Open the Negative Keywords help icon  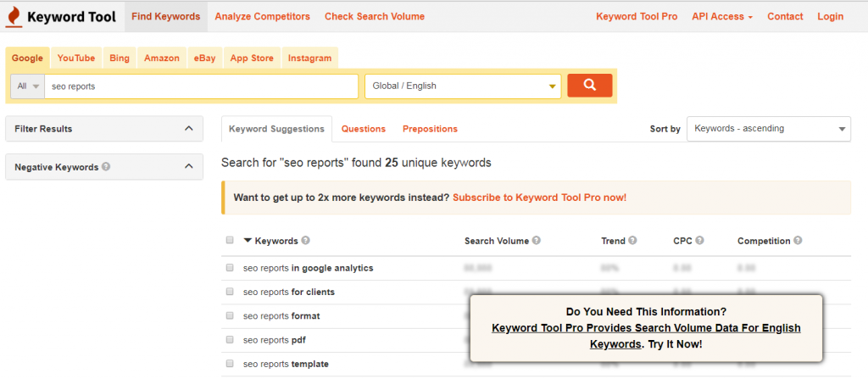coord(106,166)
